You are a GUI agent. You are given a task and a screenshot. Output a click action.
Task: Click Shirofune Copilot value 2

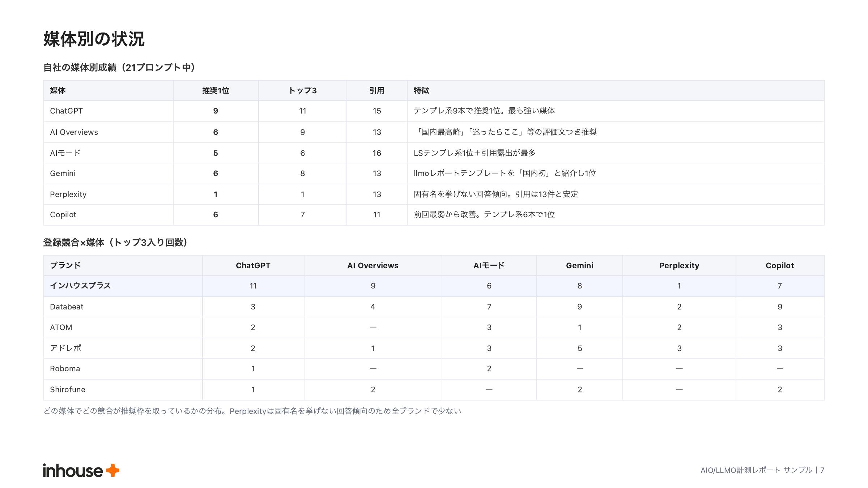(780, 390)
